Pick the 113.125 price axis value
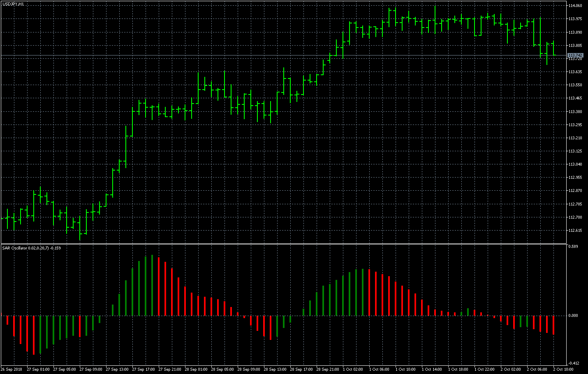The width and height of the screenshot is (588, 374). 575,151
